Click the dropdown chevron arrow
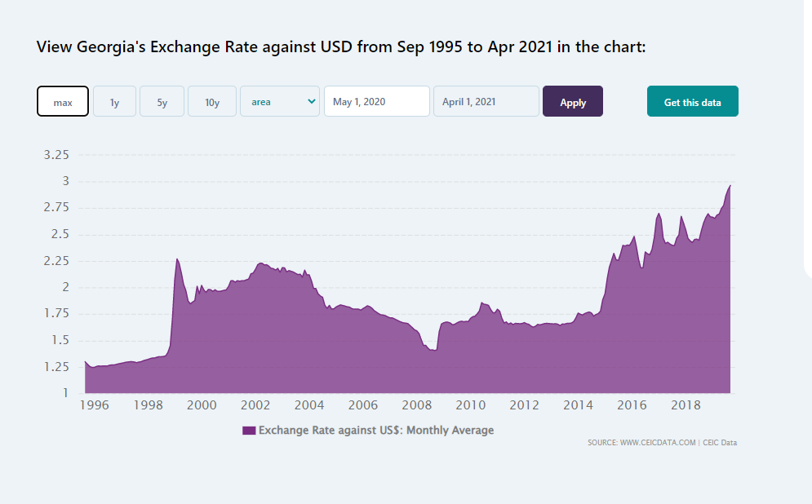Screen dimensions: 812x504 tap(311, 101)
